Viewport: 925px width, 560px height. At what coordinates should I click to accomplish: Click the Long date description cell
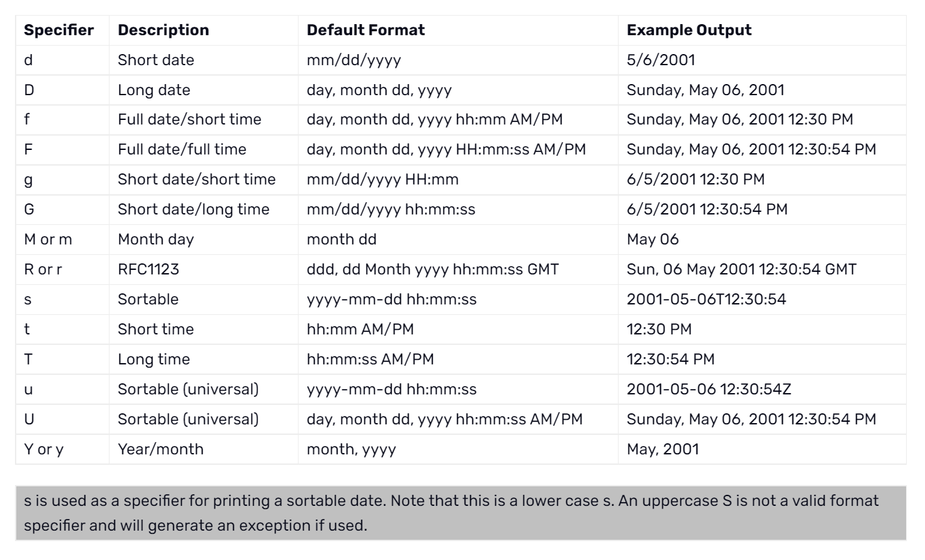coord(203,90)
